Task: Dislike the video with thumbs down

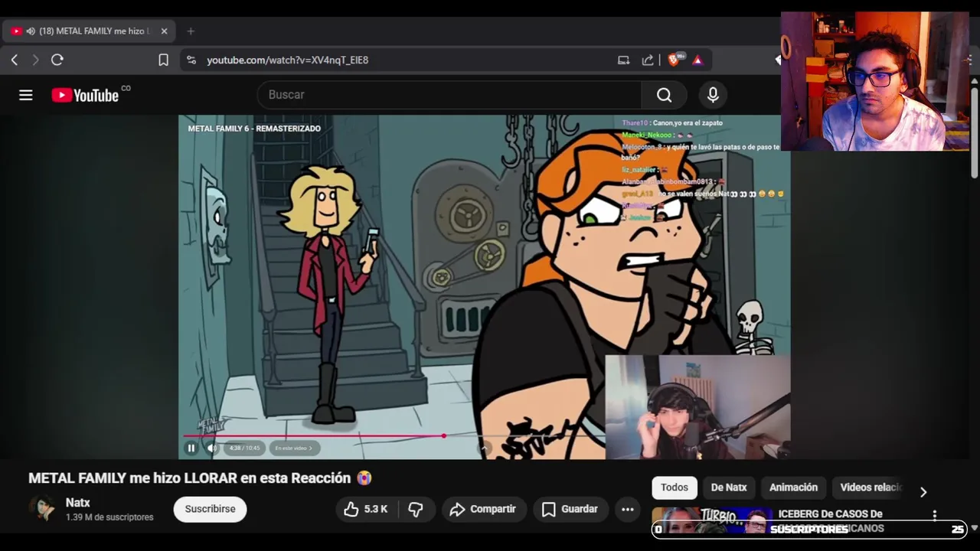Action: click(x=416, y=509)
